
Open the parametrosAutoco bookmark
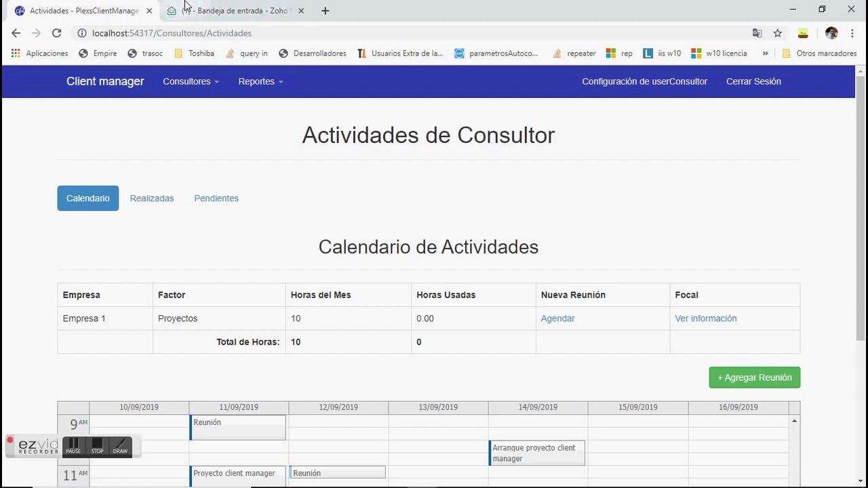[496, 54]
